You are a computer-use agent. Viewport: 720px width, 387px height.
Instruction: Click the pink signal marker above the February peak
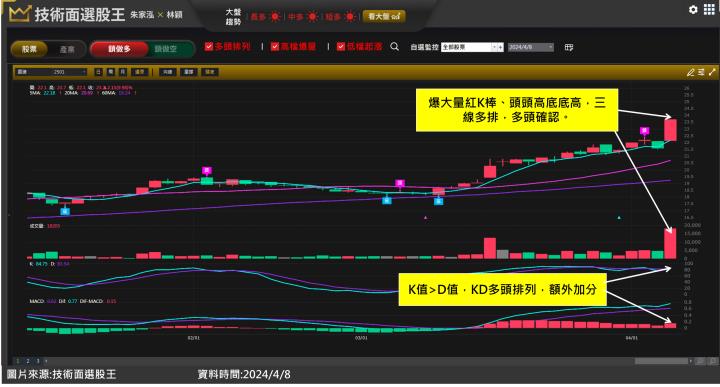pos(207,171)
